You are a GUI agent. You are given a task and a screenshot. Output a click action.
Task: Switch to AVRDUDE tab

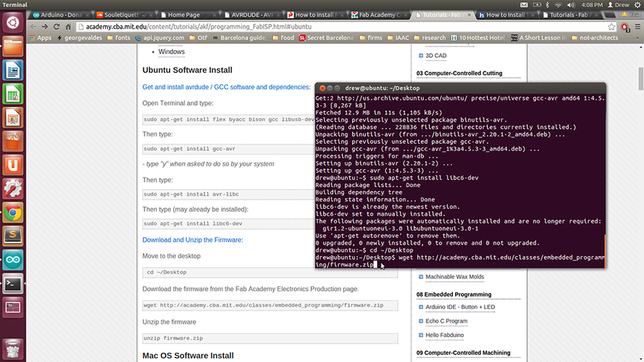coord(250,15)
